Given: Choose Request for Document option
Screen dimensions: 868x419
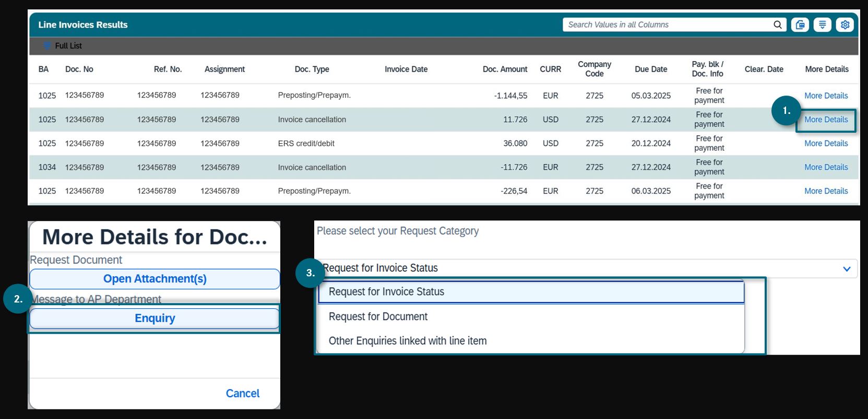Looking at the screenshot, I should tap(378, 317).
